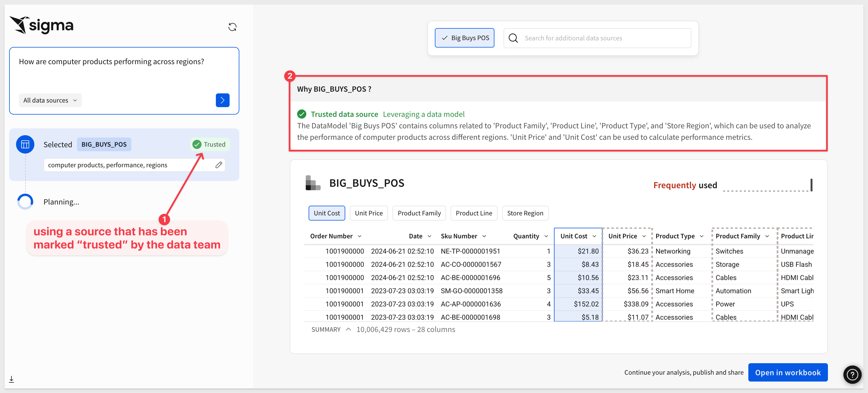
Task: Open the Quantity column menu chevron
Action: pyautogui.click(x=546, y=236)
